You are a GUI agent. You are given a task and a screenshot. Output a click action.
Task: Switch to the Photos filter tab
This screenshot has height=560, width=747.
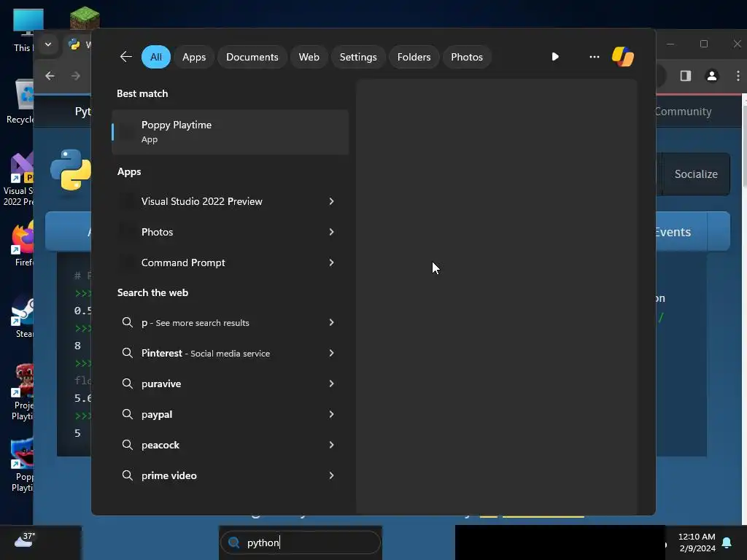tap(467, 57)
